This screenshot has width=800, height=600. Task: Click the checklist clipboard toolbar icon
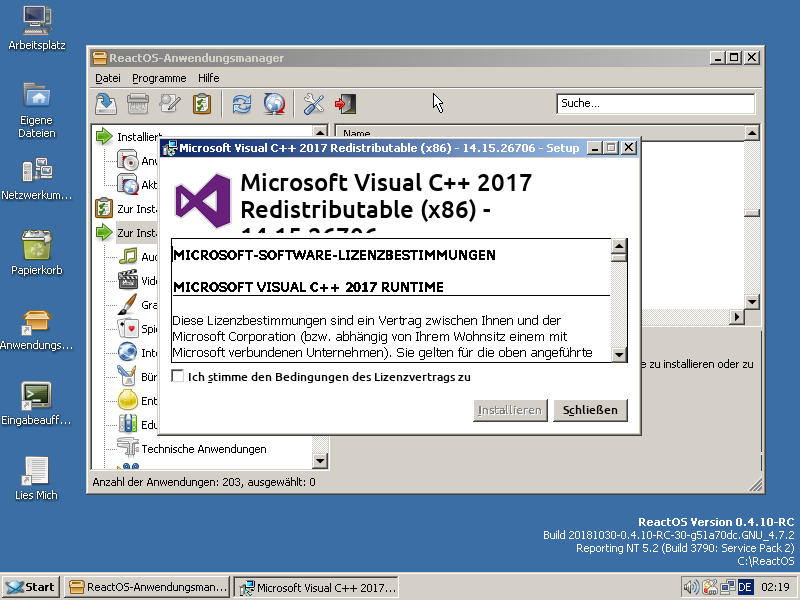[x=202, y=104]
